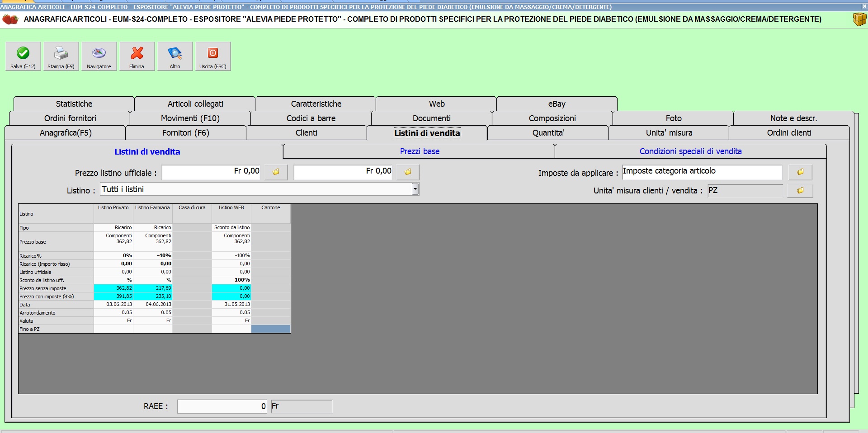The height and width of the screenshot is (433, 868).
Task: Click the 04.06.2013 date cell
Action: pos(153,305)
